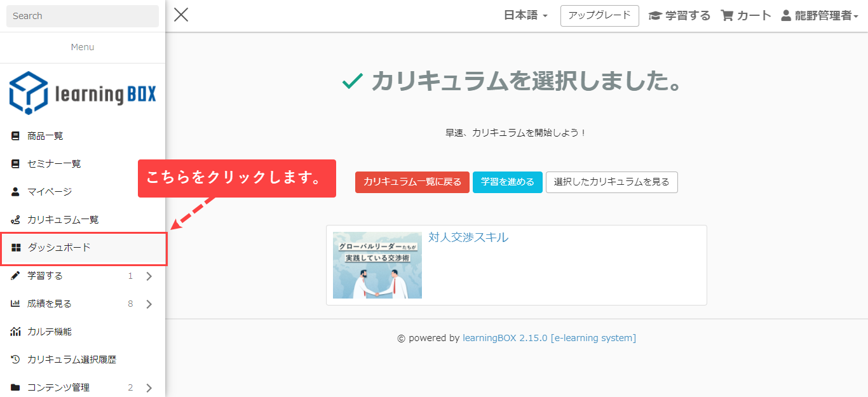
Task: Expand the コンテンツ管理 sidebar chevron
Action: (149, 387)
